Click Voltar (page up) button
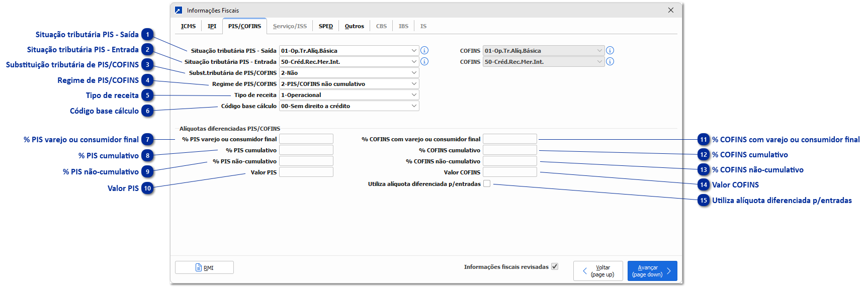The image size is (868, 288). click(x=598, y=271)
